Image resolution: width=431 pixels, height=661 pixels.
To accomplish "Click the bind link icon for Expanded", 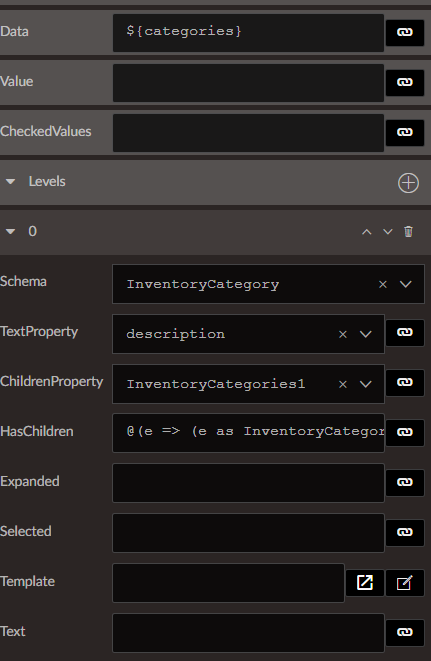I will coord(404,482).
